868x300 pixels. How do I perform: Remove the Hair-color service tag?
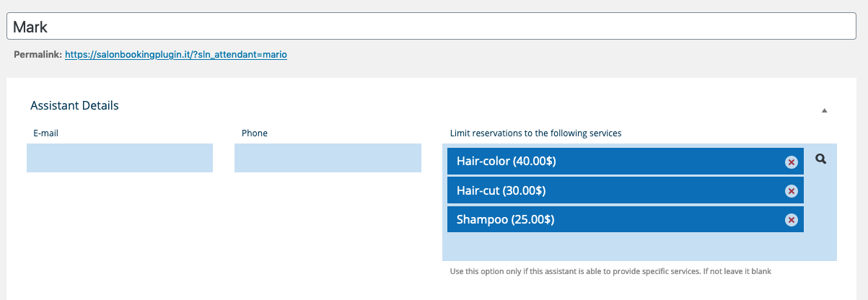click(792, 162)
